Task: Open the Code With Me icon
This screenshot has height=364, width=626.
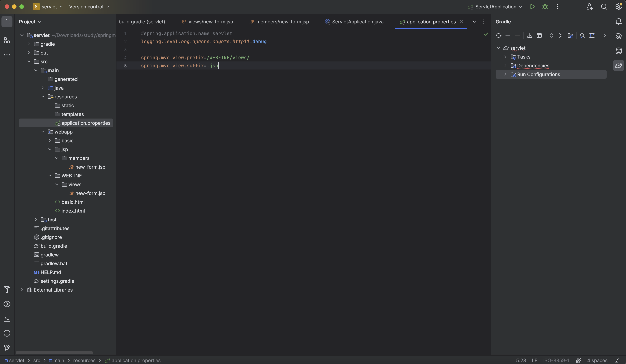Action: pyautogui.click(x=590, y=7)
